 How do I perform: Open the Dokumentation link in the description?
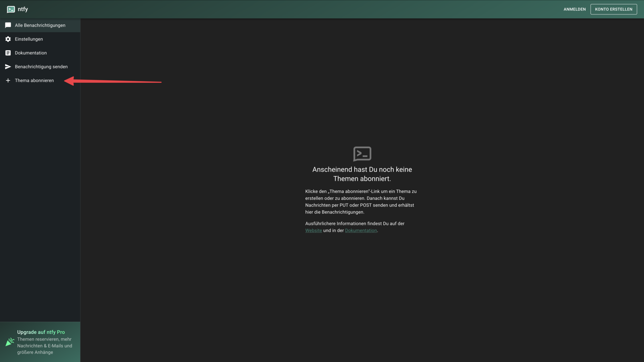[361, 230]
